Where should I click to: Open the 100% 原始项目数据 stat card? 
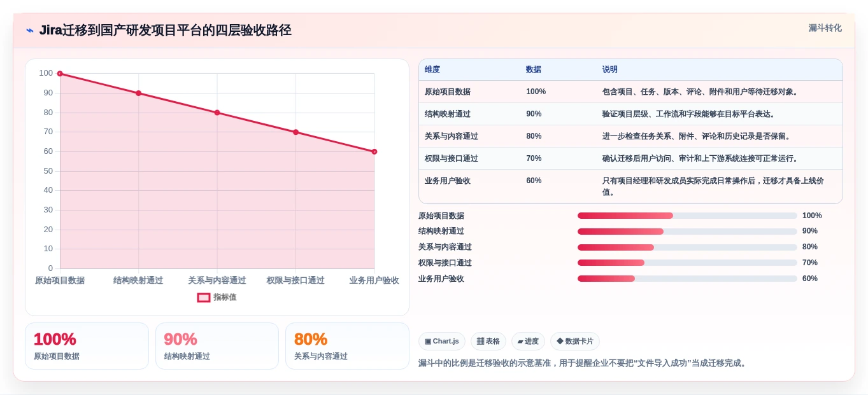click(87, 346)
